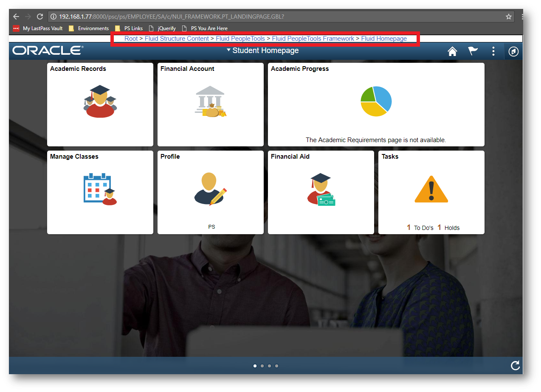
Task: Open the Financial Account tile
Action: pos(210,104)
